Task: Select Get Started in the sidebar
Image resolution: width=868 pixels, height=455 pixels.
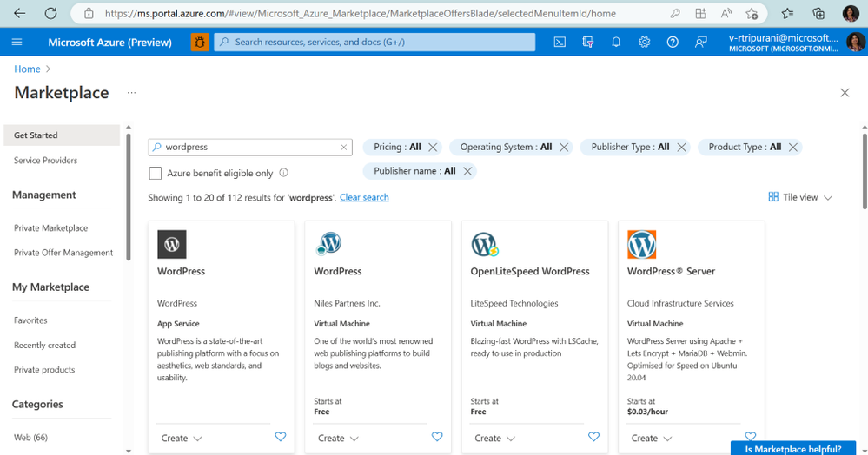Action: (x=62, y=135)
